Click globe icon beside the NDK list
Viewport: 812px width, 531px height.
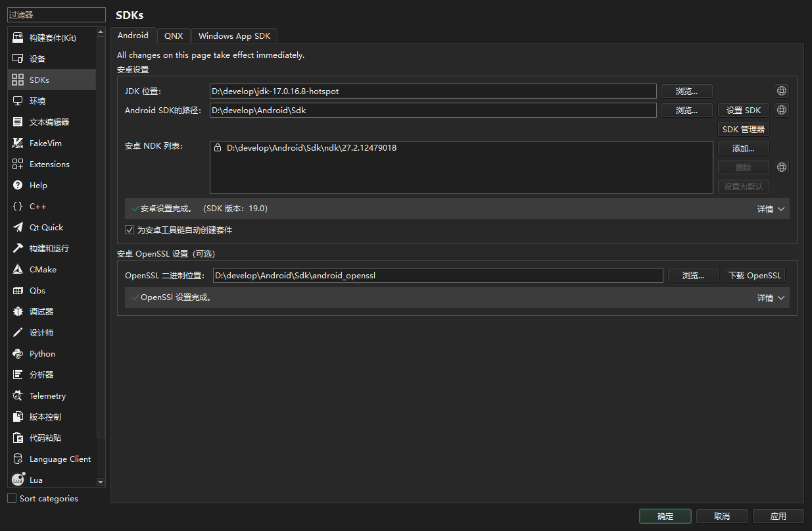tap(782, 167)
